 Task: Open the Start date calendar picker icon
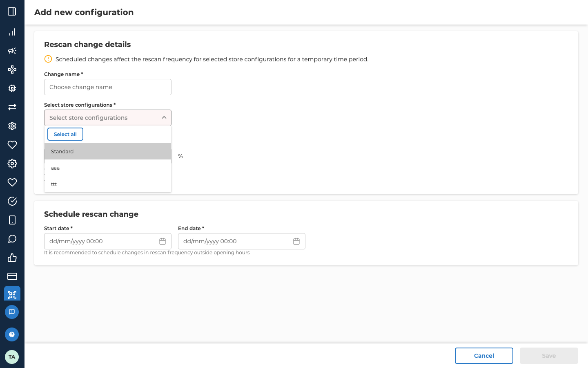[x=163, y=241]
